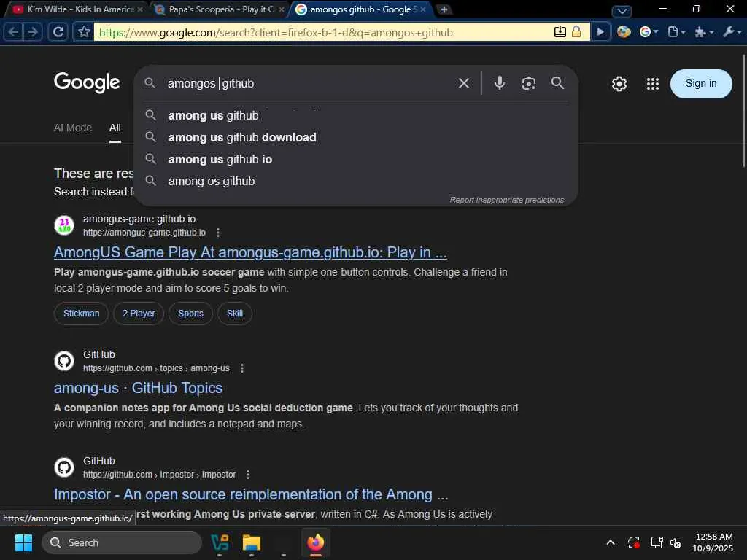Click the 2 Player chip
The image size is (747, 560).
click(139, 314)
